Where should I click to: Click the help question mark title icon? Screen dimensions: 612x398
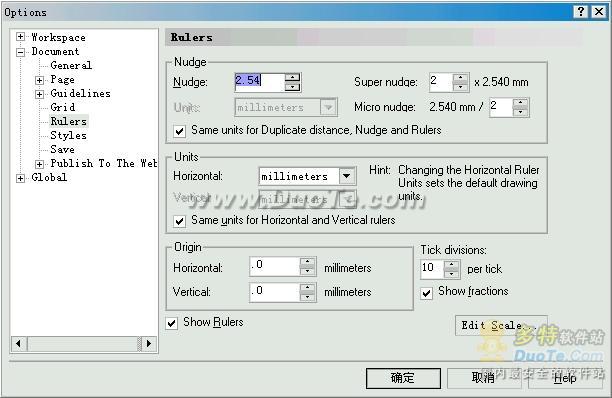[580, 12]
